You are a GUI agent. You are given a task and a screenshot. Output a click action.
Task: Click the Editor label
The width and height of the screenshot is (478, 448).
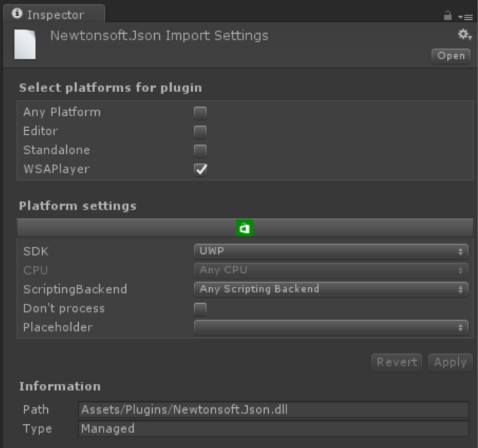41,132
